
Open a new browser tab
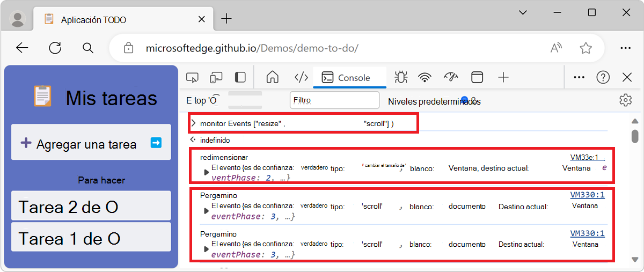click(x=226, y=19)
